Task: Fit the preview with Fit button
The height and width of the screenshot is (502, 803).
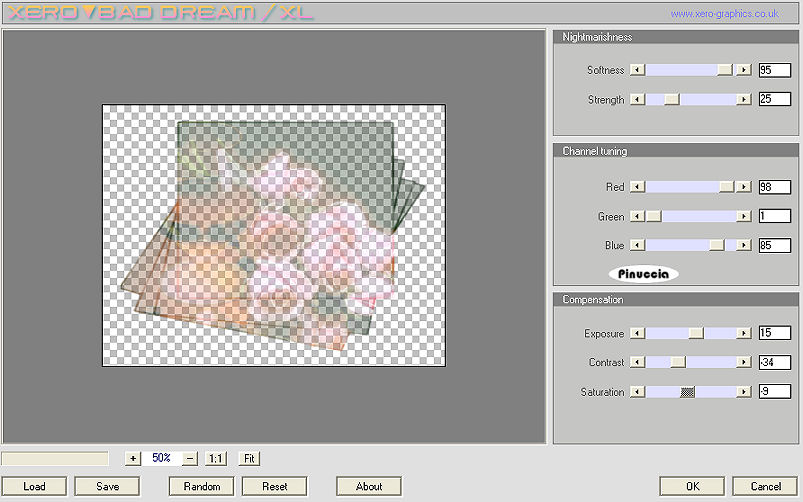Action: (x=249, y=458)
